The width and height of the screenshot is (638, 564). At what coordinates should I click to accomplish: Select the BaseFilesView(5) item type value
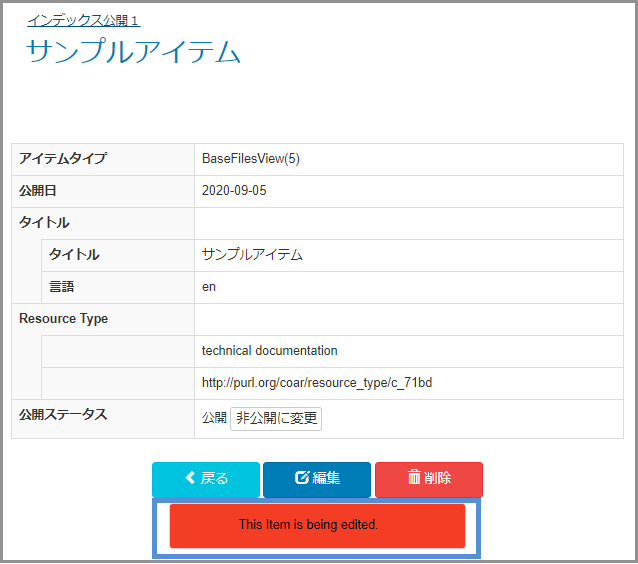pos(250,159)
